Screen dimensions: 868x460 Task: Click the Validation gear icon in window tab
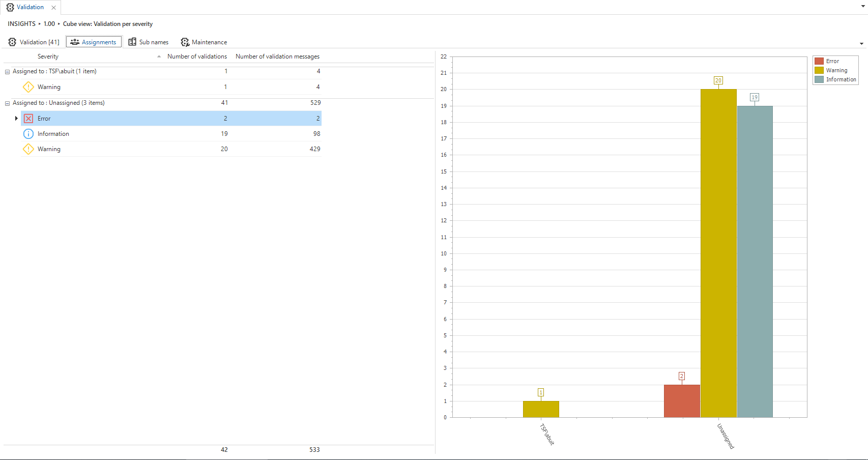(x=10, y=8)
